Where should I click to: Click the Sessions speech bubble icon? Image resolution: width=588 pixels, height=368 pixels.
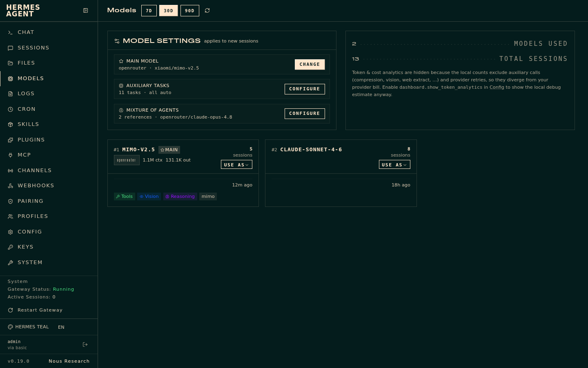(x=11, y=48)
